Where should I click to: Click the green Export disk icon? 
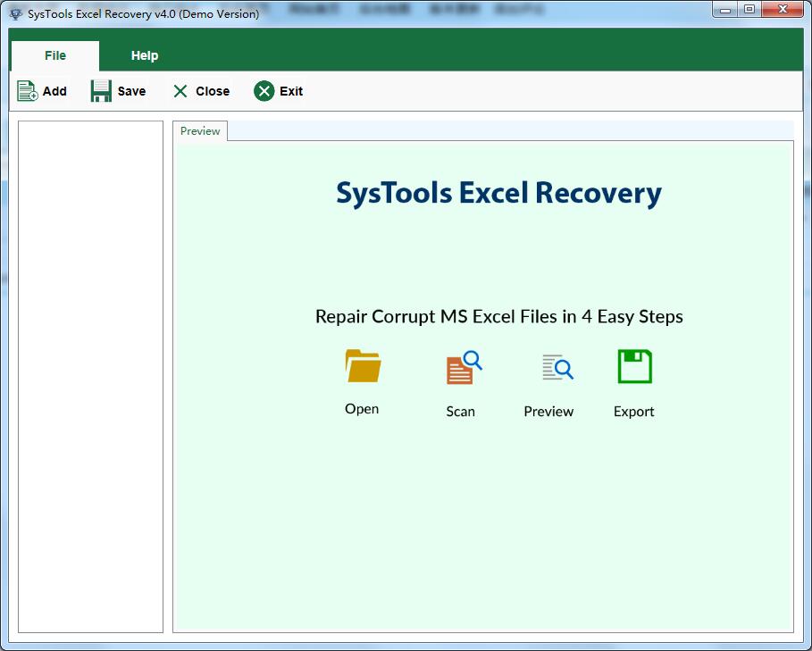click(x=634, y=367)
